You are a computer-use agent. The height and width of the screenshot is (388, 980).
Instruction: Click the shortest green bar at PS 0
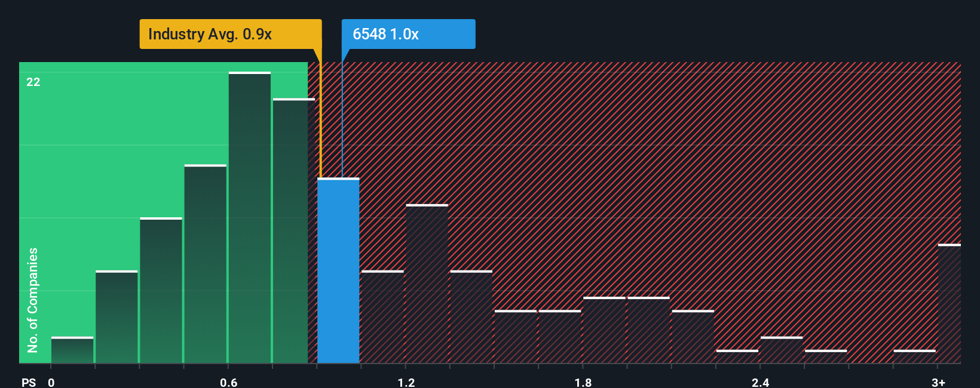(x=72, y=350)
